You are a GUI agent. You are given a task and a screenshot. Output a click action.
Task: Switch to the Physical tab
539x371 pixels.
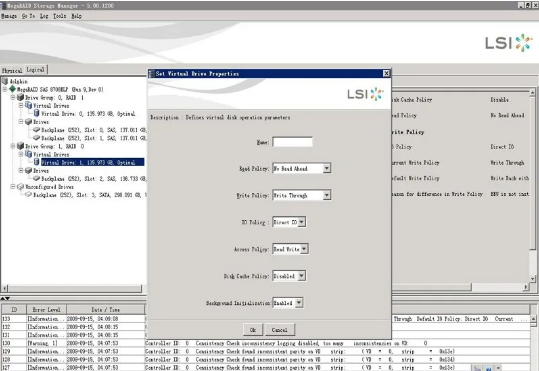click(12, 70)
